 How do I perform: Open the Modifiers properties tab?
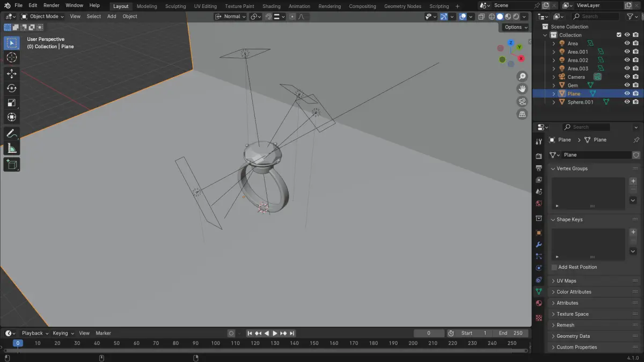tap(539, 245)
